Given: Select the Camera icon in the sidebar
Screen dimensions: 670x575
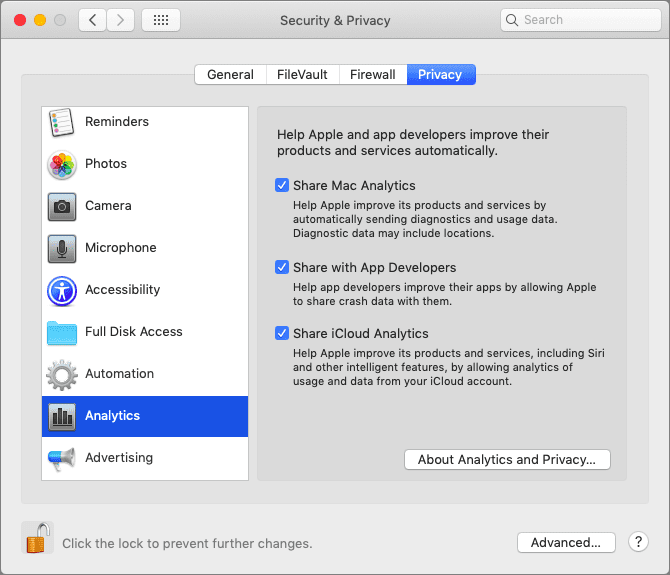Looking at the screenshot, I should (62, 207).
